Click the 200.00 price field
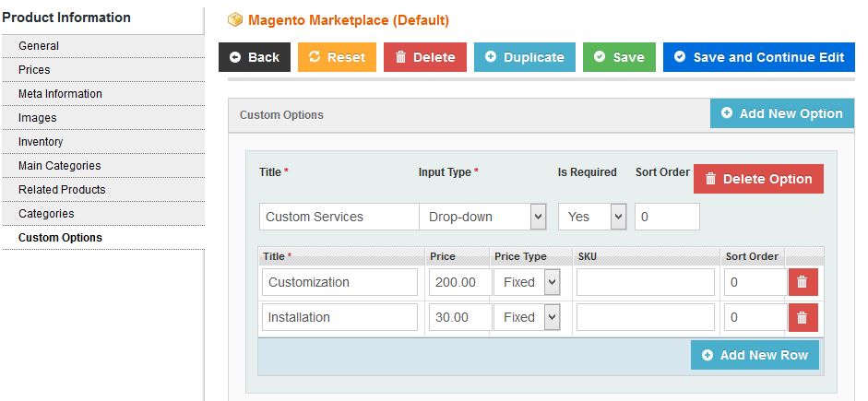Screen dimensions: 868x401 click(x=460, y=282)
